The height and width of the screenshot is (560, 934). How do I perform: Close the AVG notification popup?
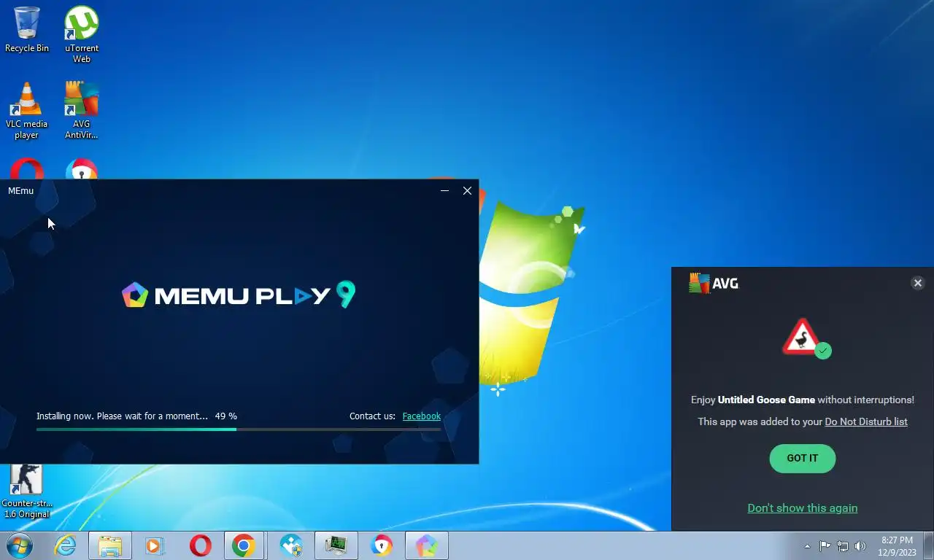click(x=918, y=283)
